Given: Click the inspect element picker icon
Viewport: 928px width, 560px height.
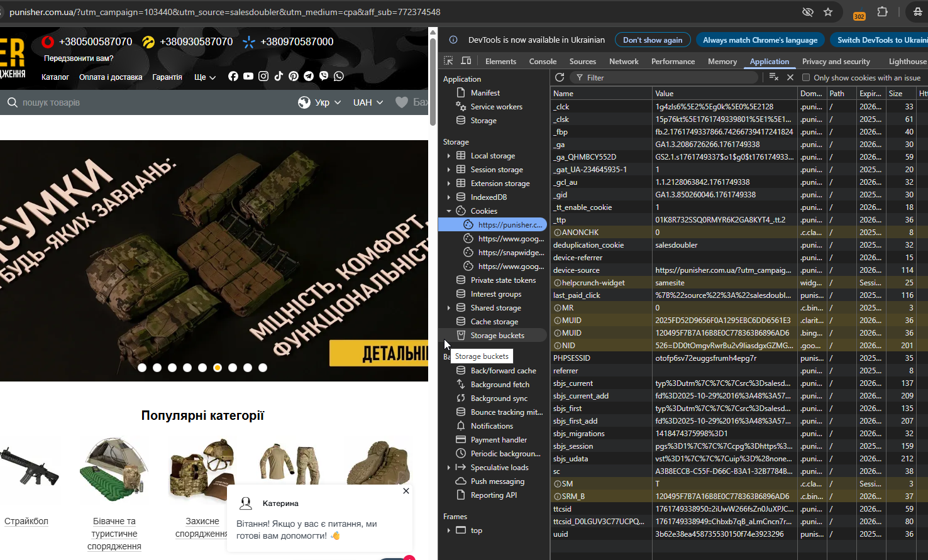Looking at the screenshot, I should [448, 61].
